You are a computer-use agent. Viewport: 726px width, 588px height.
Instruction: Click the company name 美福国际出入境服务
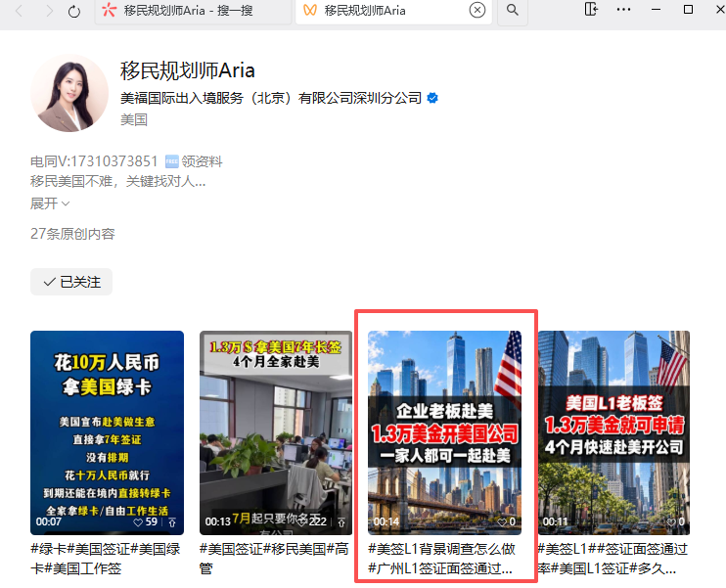click(271, 98)
